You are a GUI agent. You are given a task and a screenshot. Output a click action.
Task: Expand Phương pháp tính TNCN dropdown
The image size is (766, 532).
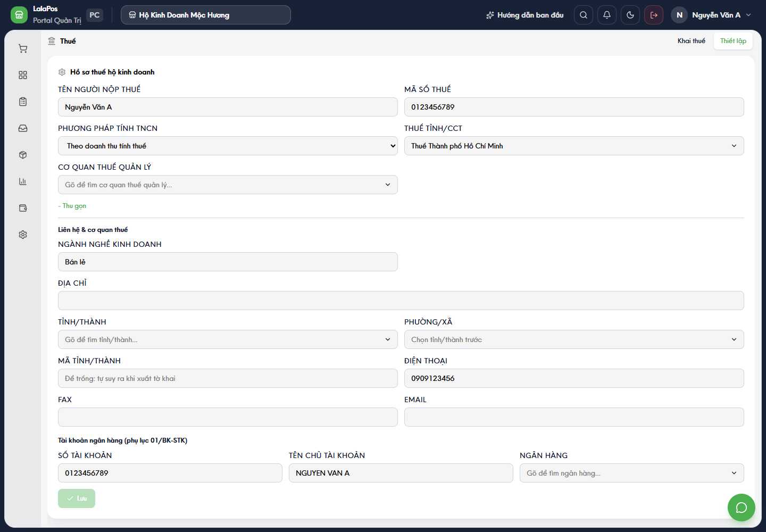point(228,146)
